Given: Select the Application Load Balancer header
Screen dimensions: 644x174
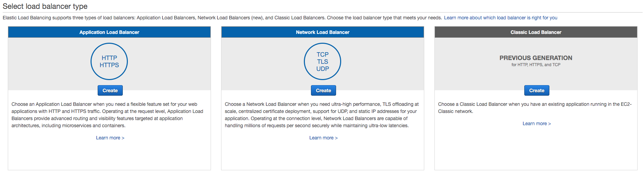Looking at the screenshot, I should tap(109, 32).
